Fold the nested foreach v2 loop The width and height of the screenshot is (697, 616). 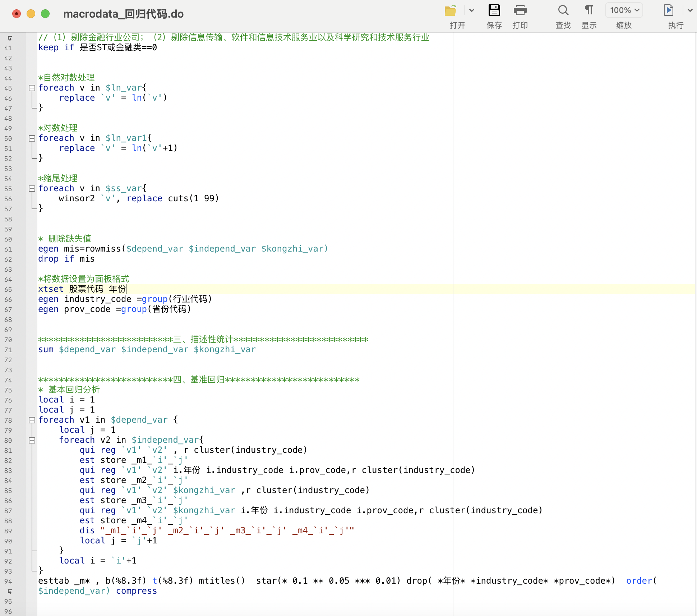32,440
